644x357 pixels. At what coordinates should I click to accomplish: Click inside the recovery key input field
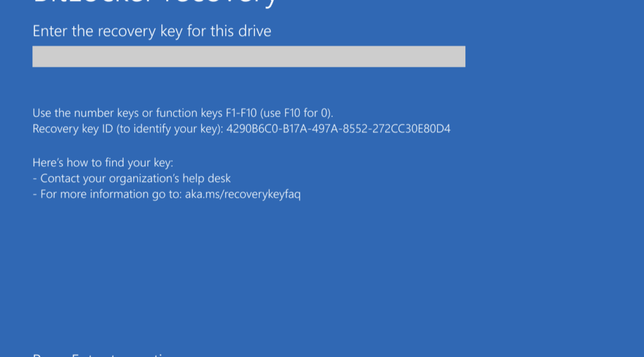point(248,56)
